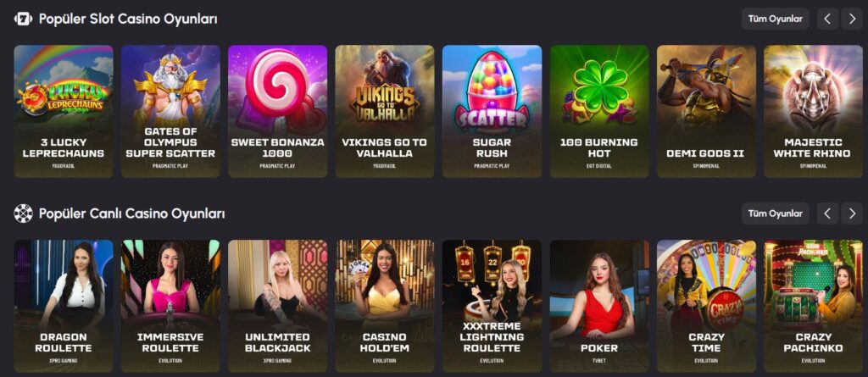Screen dimensions: 868x377
Task: Open all slot games via Tüm Oyunlar
Action: coord(775,19)
